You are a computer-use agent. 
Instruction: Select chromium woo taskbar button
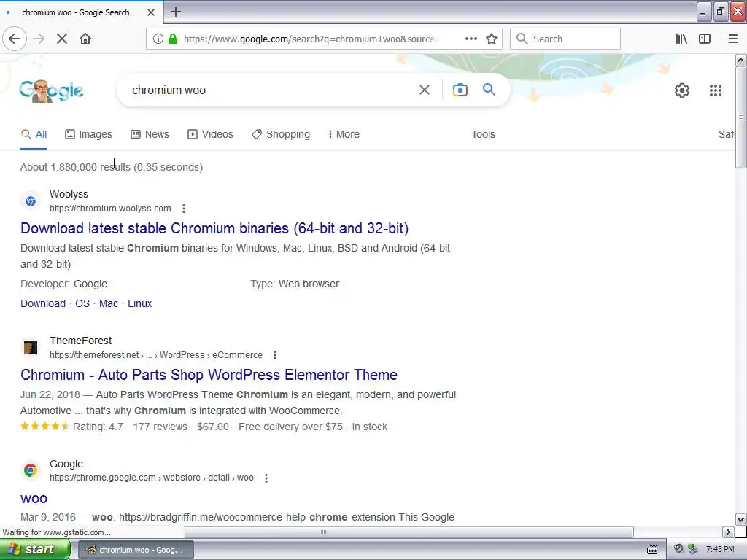136,550
